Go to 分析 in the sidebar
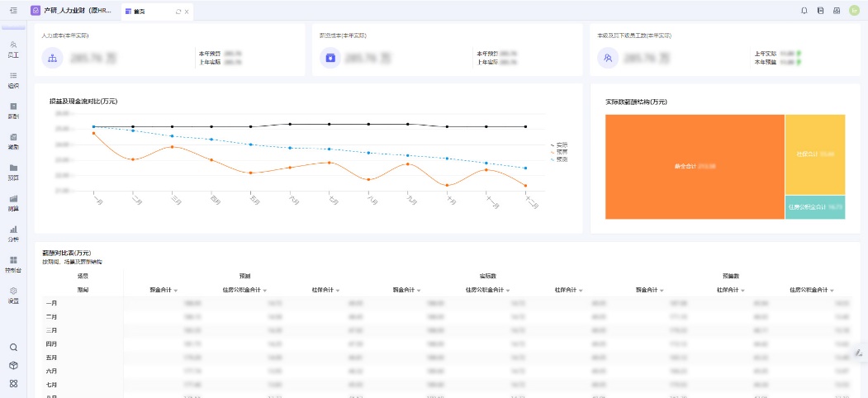 13,233
